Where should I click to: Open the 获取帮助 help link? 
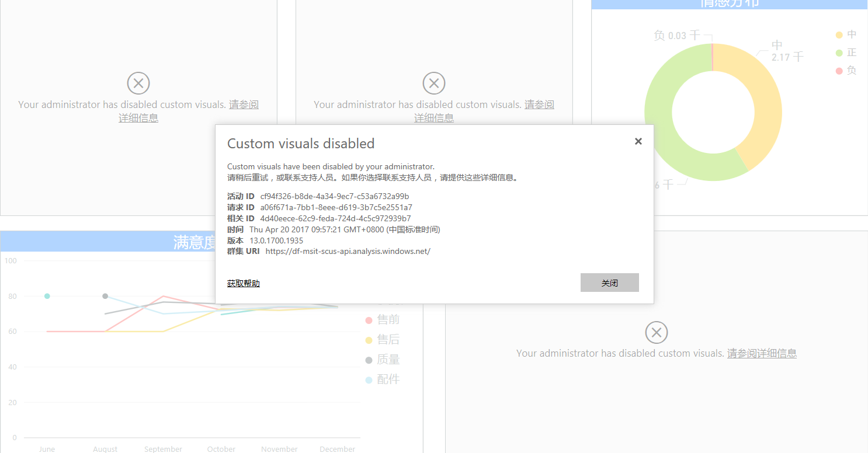[x=244, y=283]
